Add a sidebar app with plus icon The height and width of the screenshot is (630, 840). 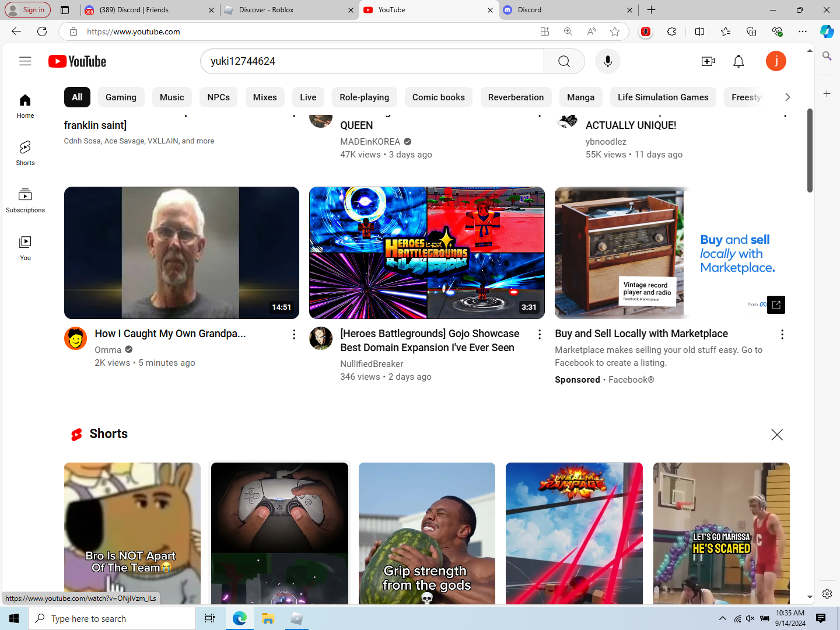click(827, 93)
